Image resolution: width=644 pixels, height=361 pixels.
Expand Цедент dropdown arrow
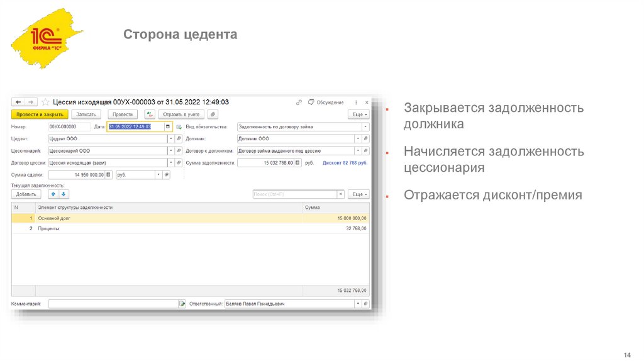tap(171, 139)
